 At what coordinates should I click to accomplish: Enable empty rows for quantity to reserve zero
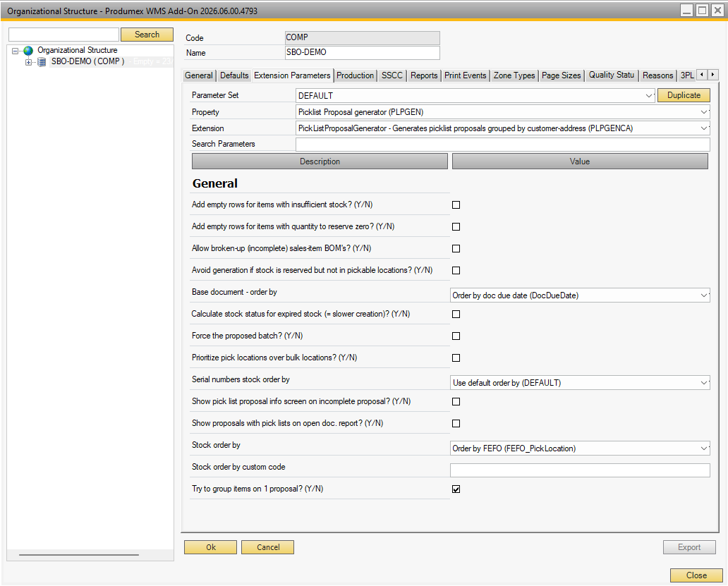(456, 226)
